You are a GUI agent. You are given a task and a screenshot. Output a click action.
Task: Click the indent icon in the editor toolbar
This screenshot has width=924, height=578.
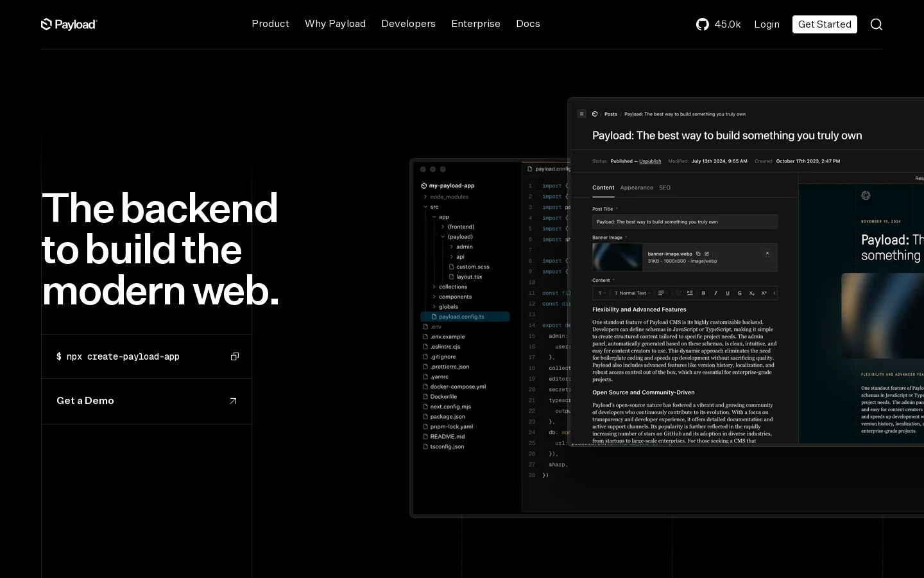(x=690, y=293)
